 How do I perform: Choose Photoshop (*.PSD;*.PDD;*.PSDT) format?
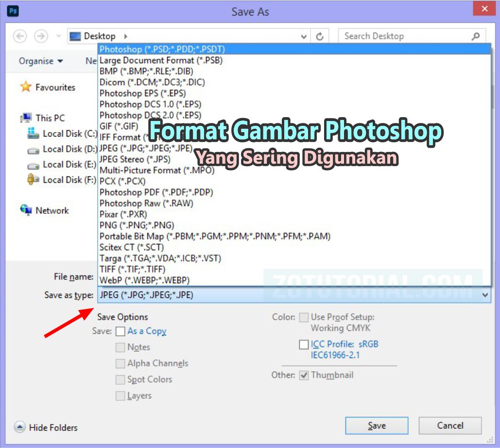click(294, 49)
